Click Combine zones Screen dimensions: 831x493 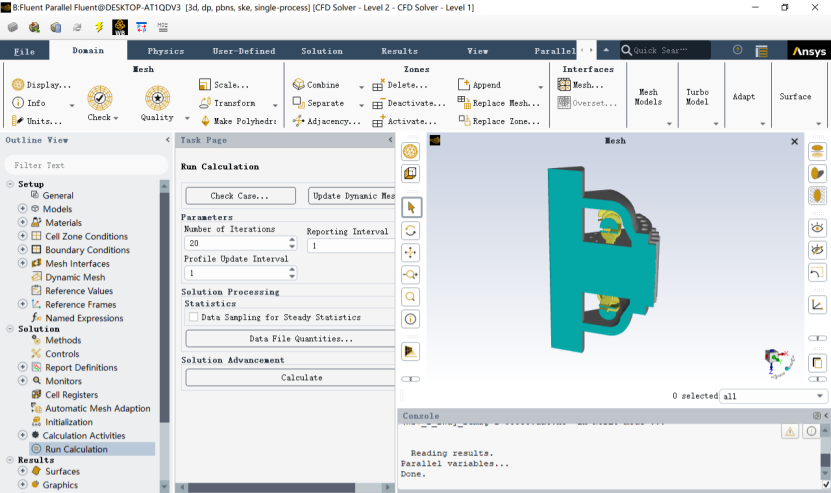316,85
